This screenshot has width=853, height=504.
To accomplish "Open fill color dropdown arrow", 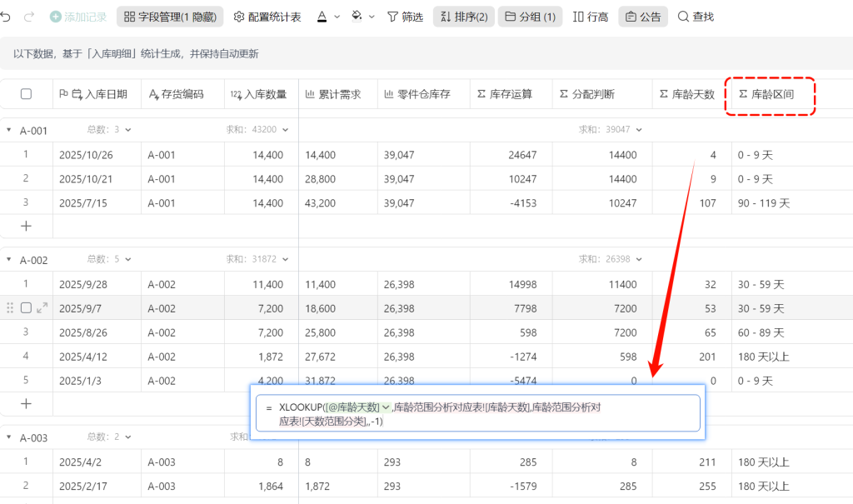I will (x=372, y=17).
